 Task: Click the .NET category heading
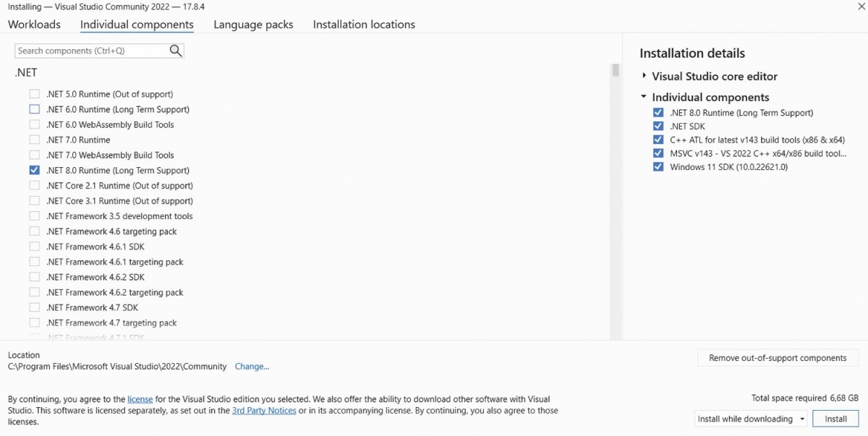25,72
